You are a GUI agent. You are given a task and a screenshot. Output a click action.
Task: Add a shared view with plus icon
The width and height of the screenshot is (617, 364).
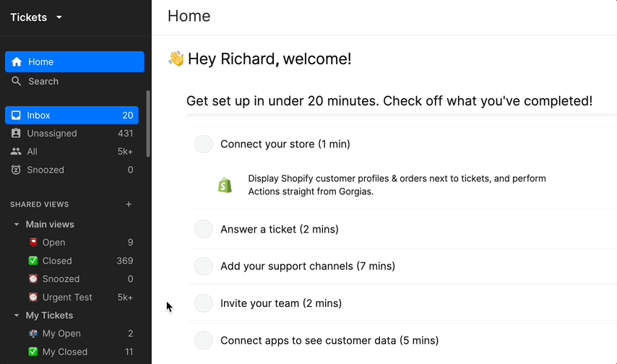(129, 204)
